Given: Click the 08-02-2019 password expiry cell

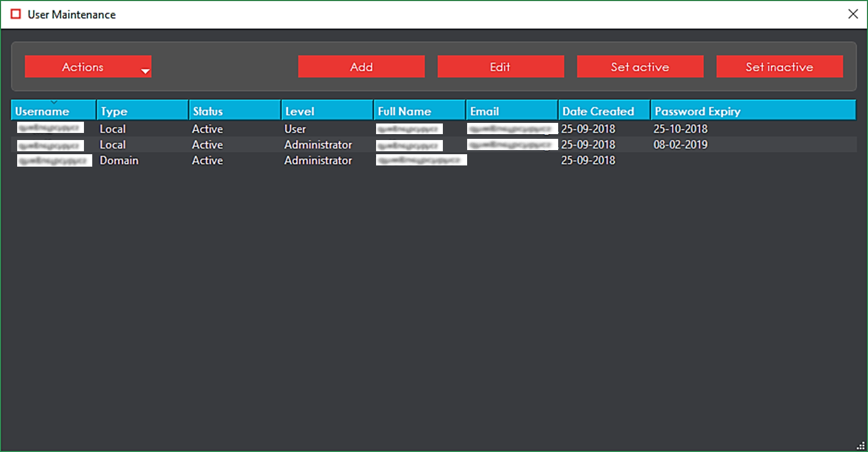Looking at the screenshot, I should (680, 145).
